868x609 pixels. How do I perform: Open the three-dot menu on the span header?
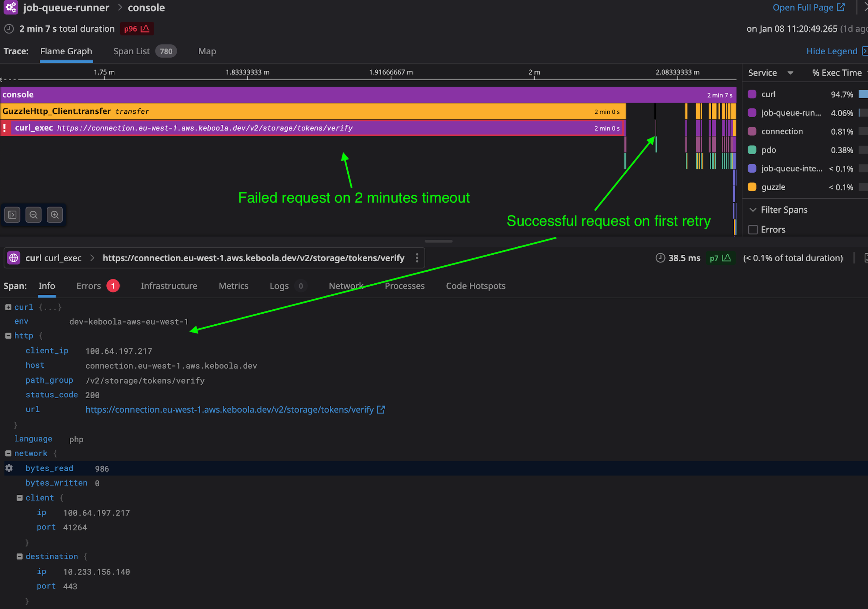click(417, 258)
